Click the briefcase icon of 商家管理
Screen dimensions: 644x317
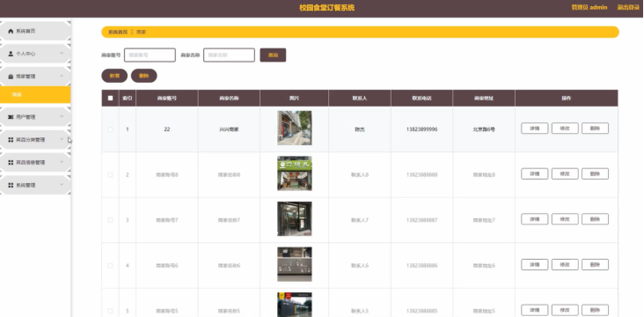click(11, 77)
